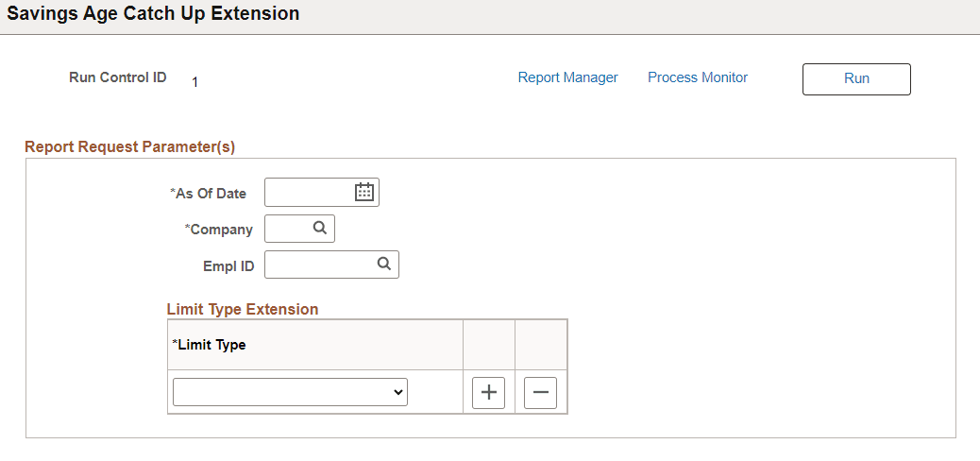The height and width of the screenshot is (461, 980).
Task: Focus the As Of Date text field
Action: pos(309,193)
